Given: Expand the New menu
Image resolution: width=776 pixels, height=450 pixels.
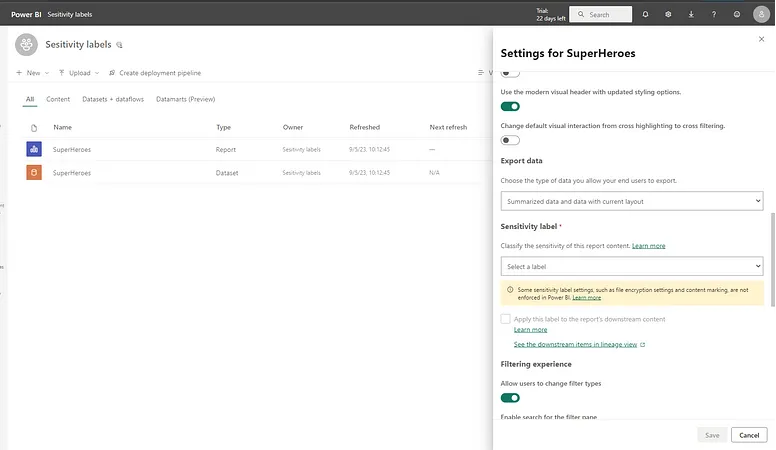Looking at the screenshot, I should tap(33, 73).
